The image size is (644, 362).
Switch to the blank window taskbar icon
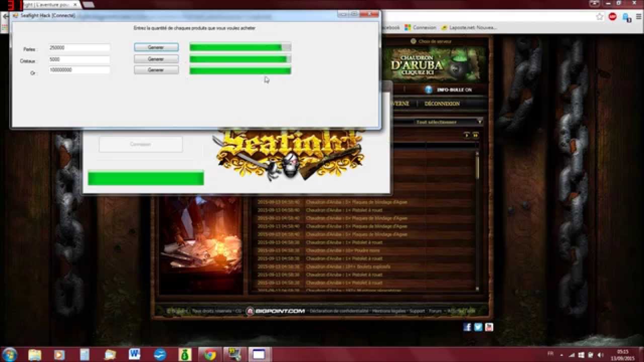coord(259,354)
